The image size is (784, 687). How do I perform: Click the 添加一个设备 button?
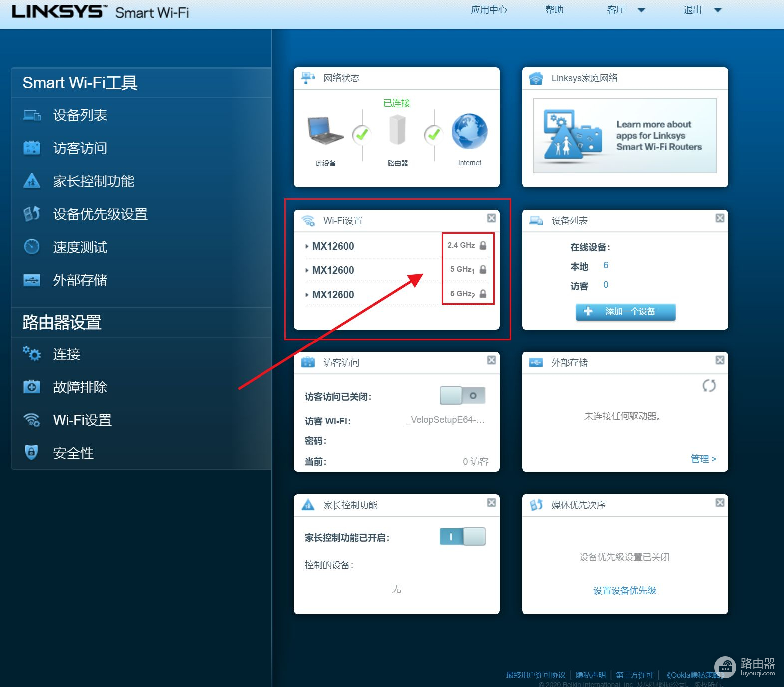coord(625,311)
